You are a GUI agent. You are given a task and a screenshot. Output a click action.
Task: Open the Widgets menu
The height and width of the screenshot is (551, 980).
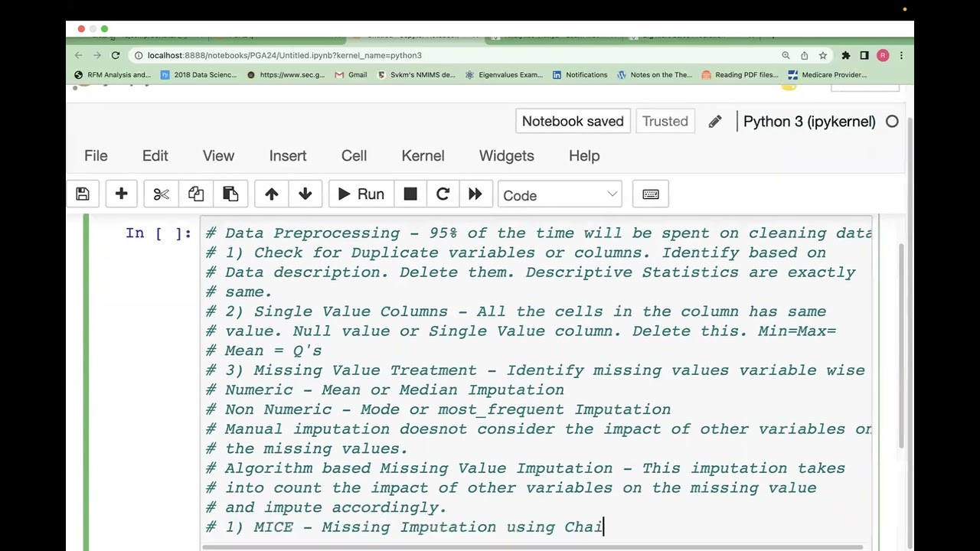[507, 155]
